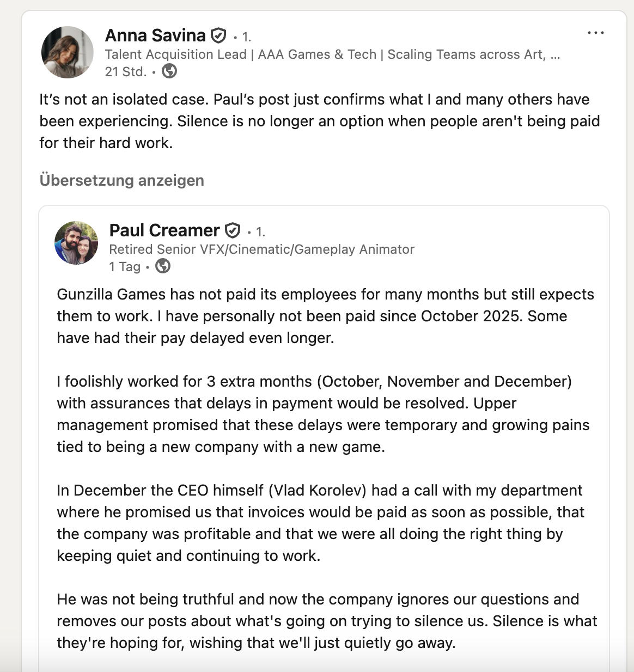
Task: Click the globe icon beside 21 Std.
Action: click(x=169, y=71)
